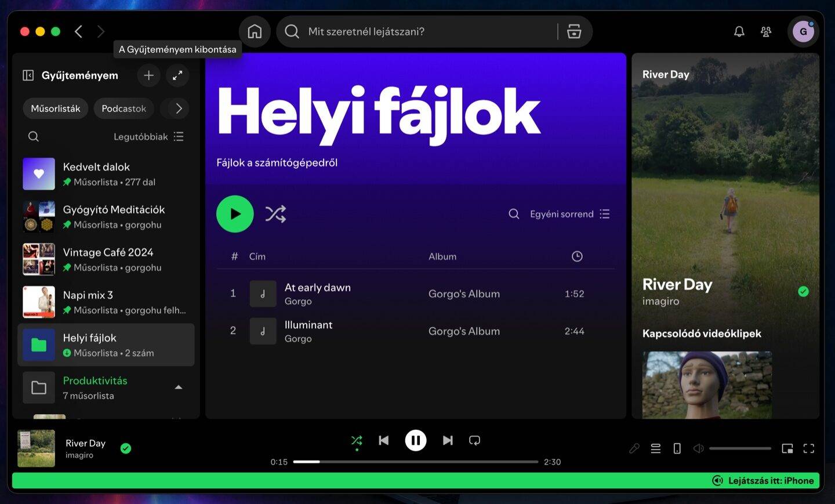This screenshot has width=835, height=504.
Task: Open the Gorgo artist under At early dawn
Action: tap(298, 302)
